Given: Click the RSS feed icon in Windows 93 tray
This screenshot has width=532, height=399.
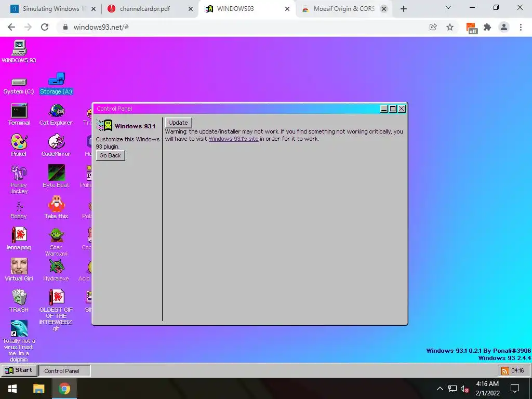Looking at the screenshot, I should (x=505, y=371).
